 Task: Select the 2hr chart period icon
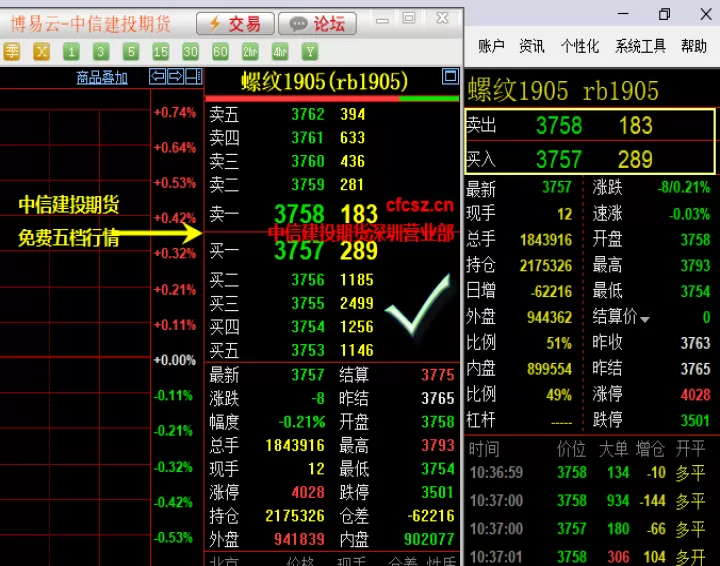(250, 51)
